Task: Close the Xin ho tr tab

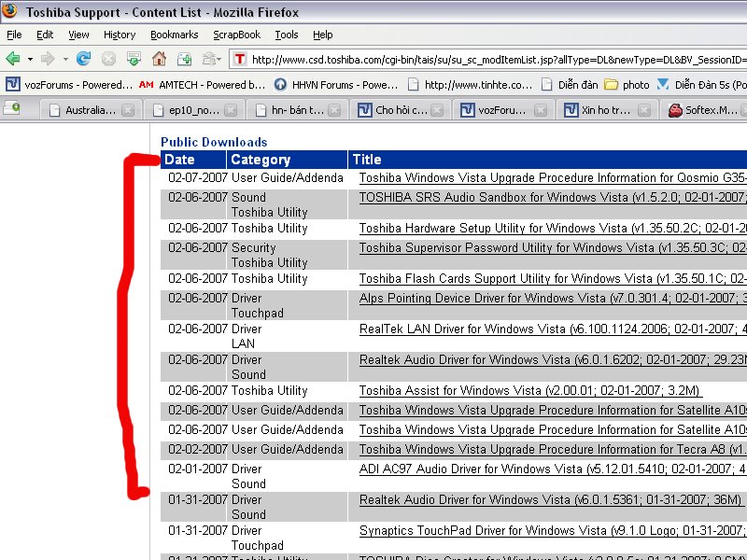Action: (644, 110)
